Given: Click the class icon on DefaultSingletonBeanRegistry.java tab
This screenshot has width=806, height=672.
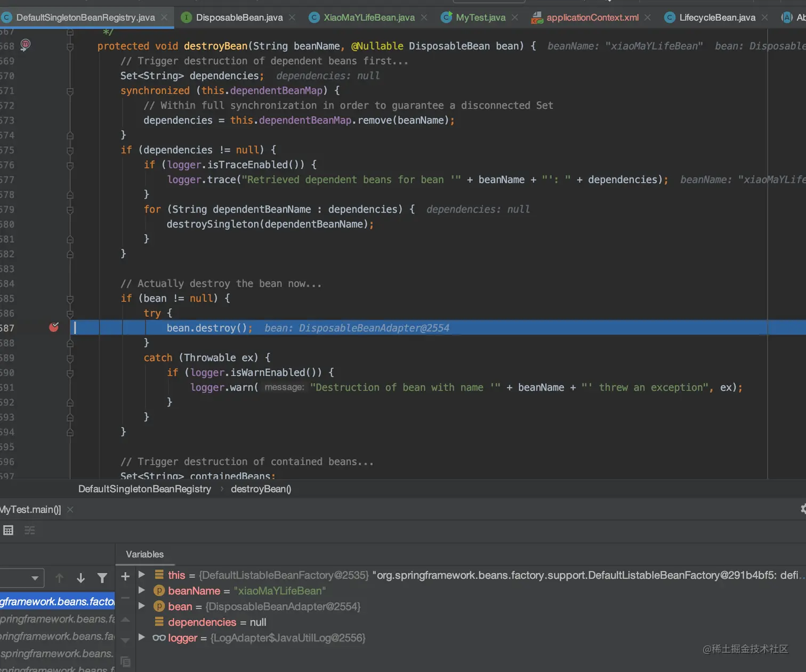Looking at the screenshot, I should pyautogui.click(x=6, y=18).
